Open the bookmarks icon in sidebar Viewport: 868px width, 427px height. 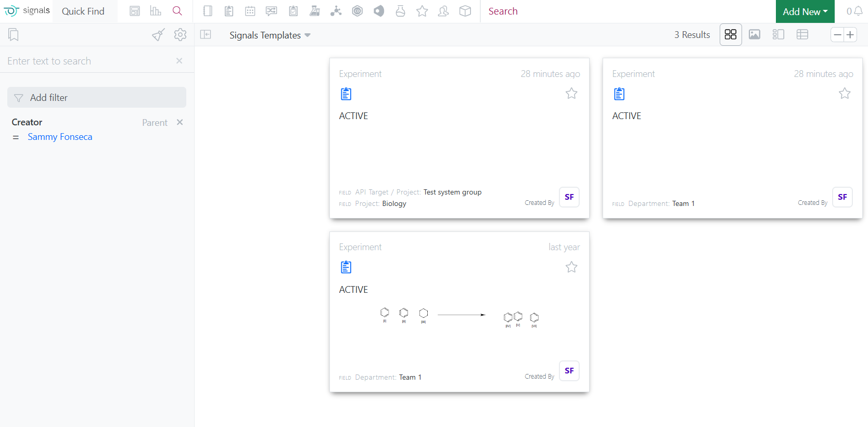[14, 35]
